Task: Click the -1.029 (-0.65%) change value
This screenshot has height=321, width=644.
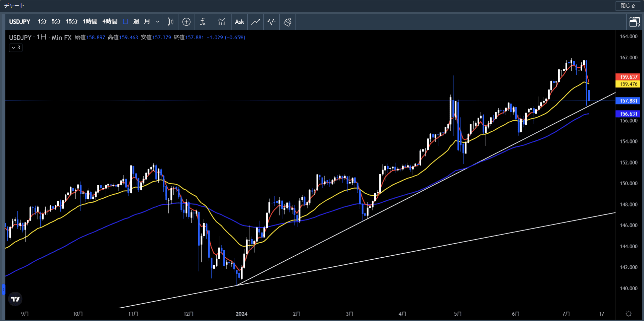Action: point(226,38)
